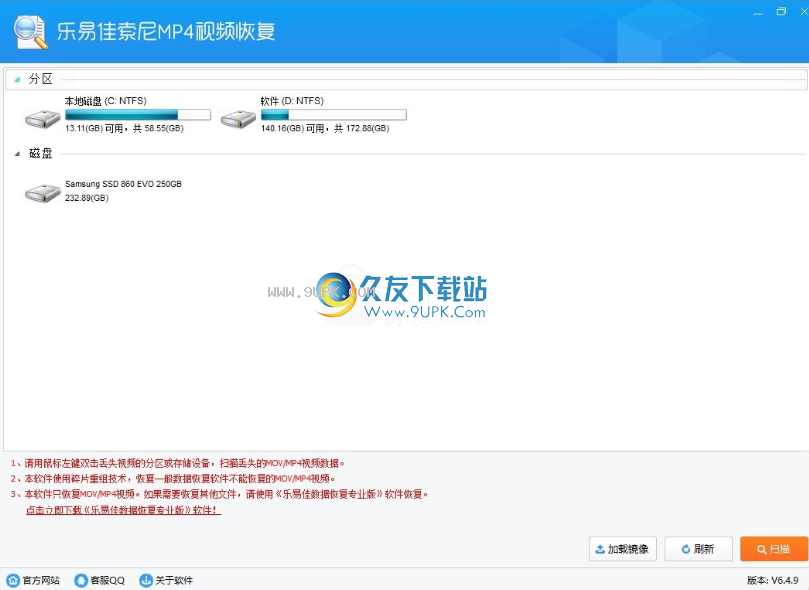Click the customer service QQ icon
Screen dimensions: 809x590
coord(81,580)
